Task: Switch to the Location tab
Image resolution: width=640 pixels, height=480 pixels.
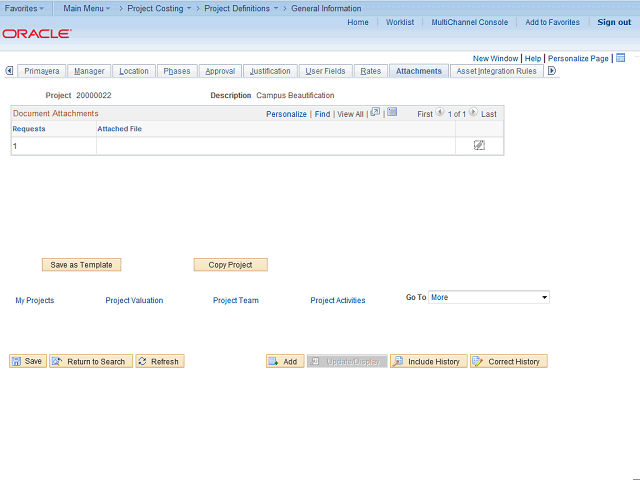Action: [134, 71]
